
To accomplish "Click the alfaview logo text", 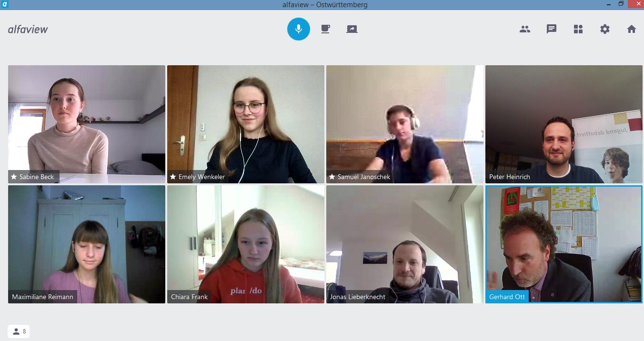I will [x=28, y=29].
